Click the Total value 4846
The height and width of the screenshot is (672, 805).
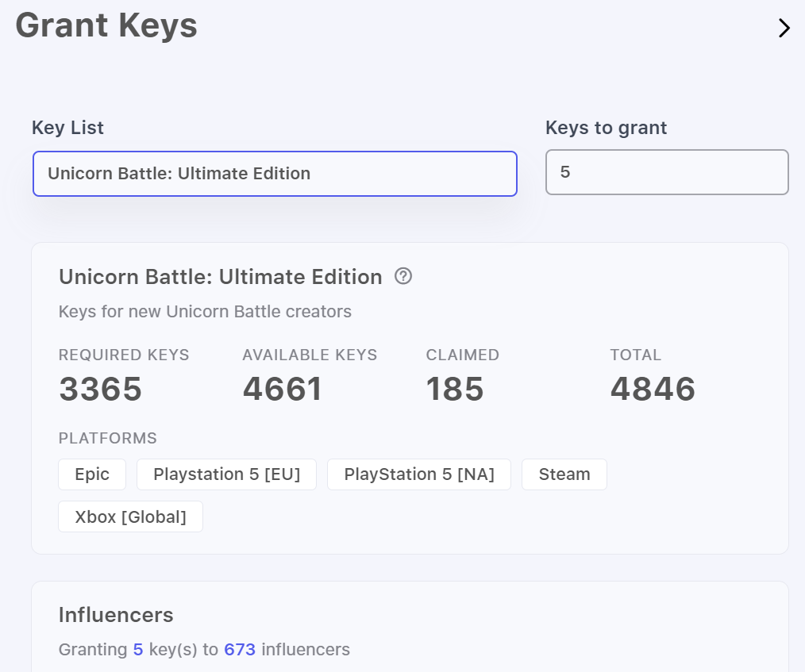653,388
